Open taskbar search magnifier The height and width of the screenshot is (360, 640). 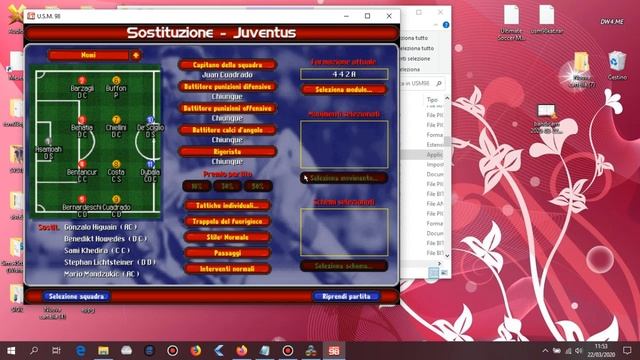34,351
